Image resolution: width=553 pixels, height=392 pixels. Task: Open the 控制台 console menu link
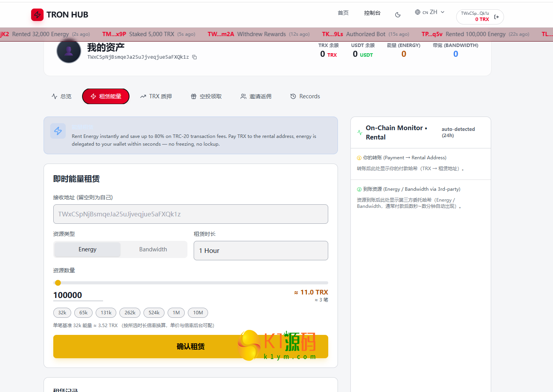(372, 13)
